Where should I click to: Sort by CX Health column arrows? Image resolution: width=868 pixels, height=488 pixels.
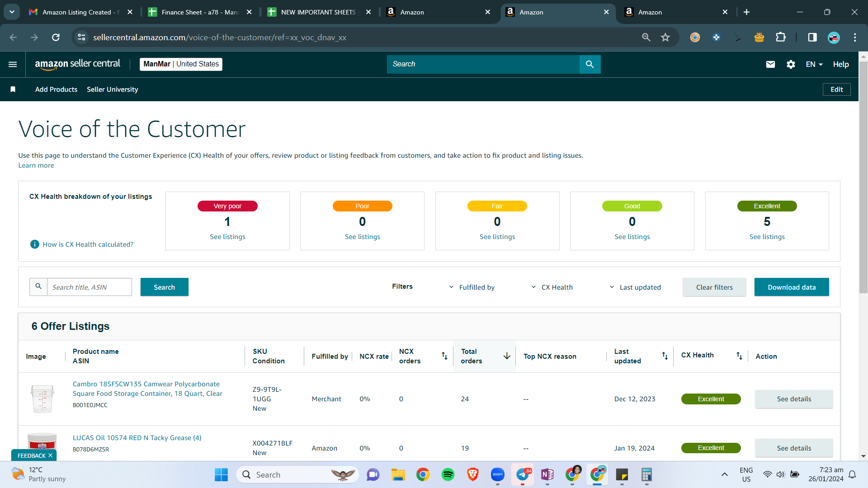point(739,356)
